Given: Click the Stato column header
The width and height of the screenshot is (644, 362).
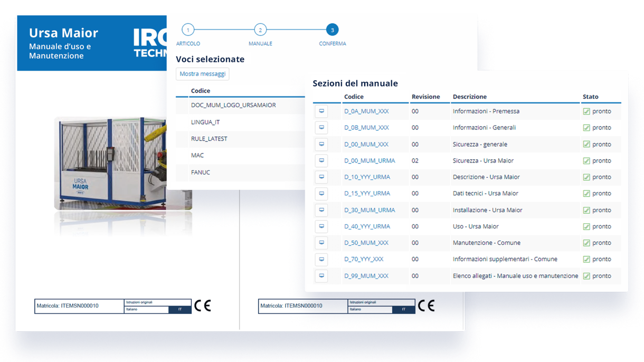Looking at the screenshot, I should tap(591, 97).
